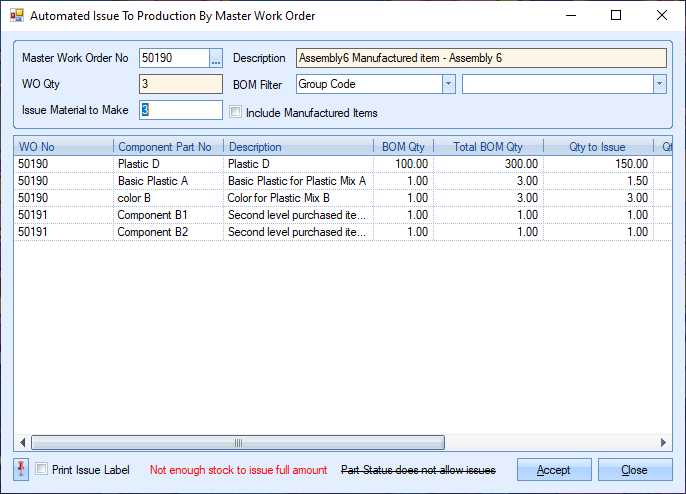Click the horizontal scrollbar thumb
686x494 pixels.
(x=237, y=442)
